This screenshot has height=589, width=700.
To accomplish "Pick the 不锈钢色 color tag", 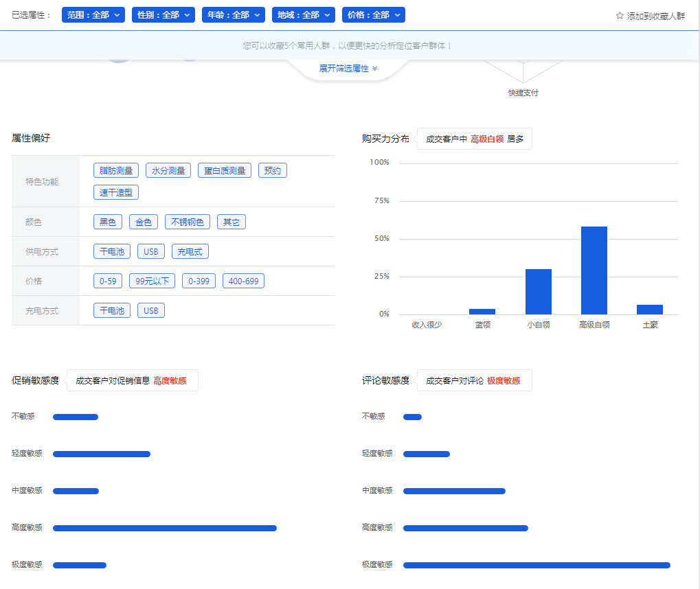I will point(188,222).
